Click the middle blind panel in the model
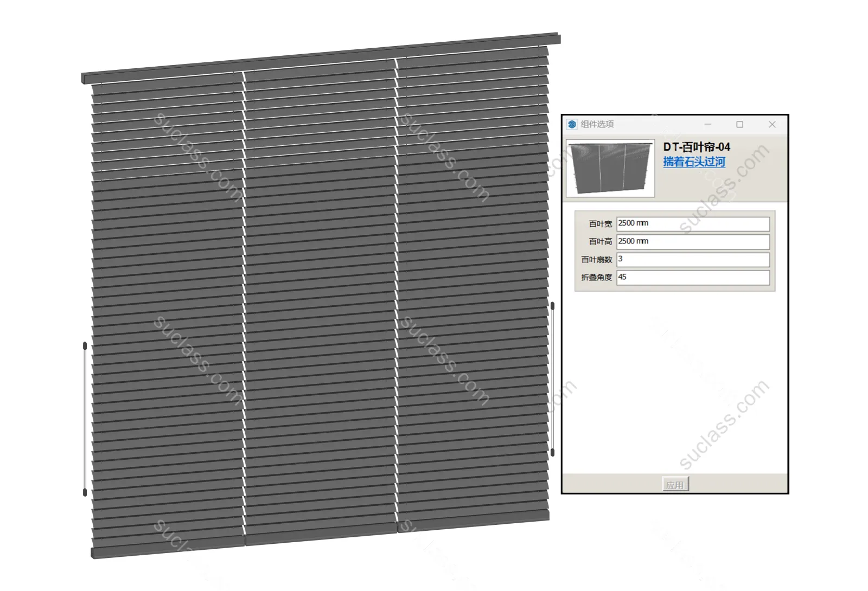 320,304
